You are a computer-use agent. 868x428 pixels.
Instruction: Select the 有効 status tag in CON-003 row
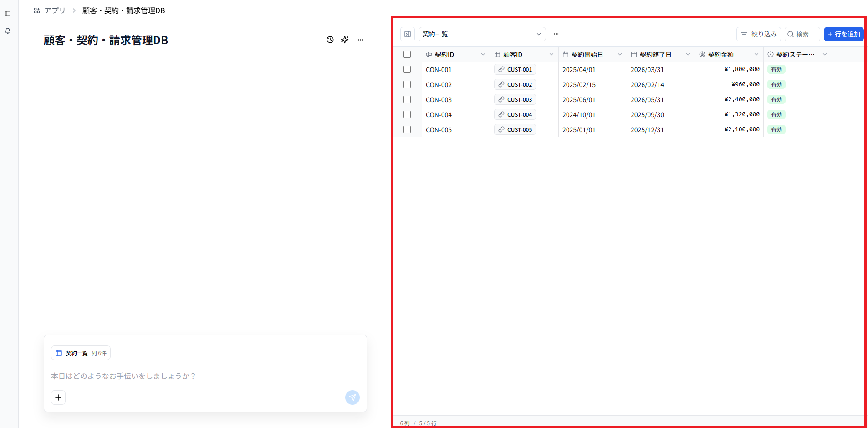tap(776, 100)
